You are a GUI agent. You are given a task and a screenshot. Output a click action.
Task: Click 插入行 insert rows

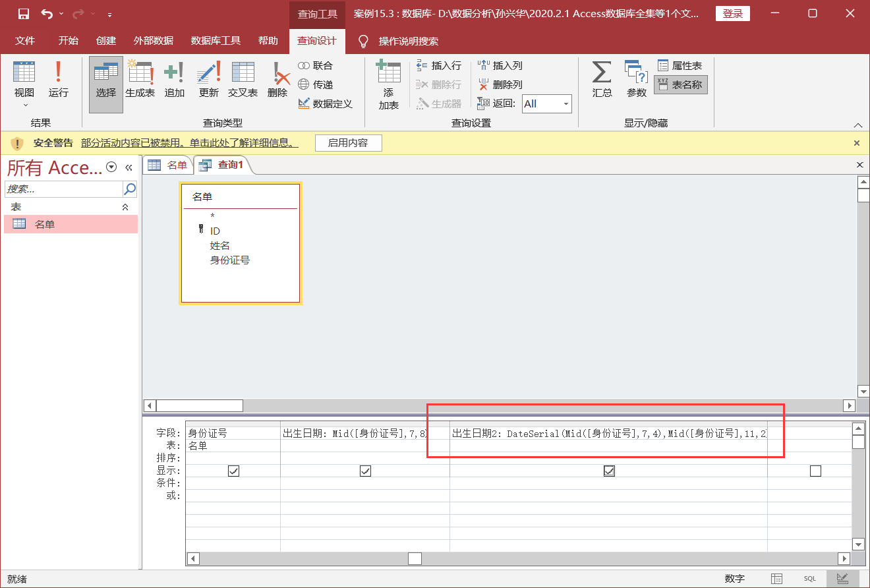click(438, 65)
